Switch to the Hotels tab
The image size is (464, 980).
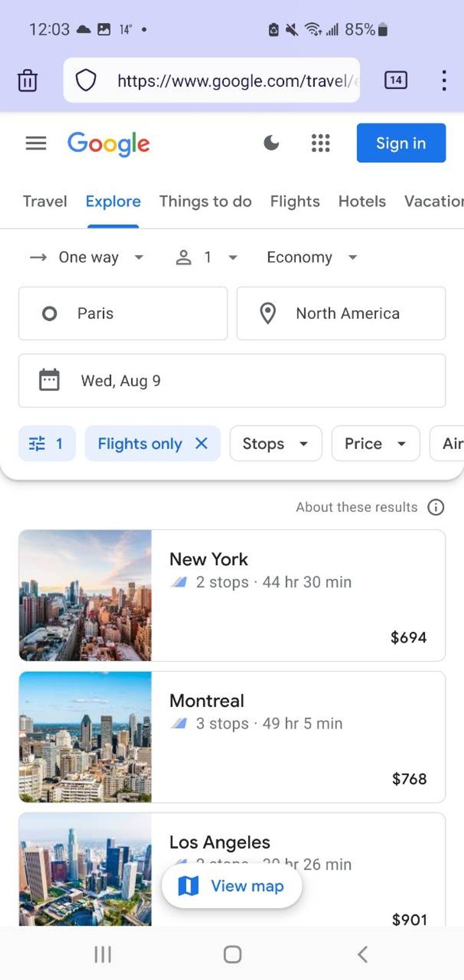(362, 201)
